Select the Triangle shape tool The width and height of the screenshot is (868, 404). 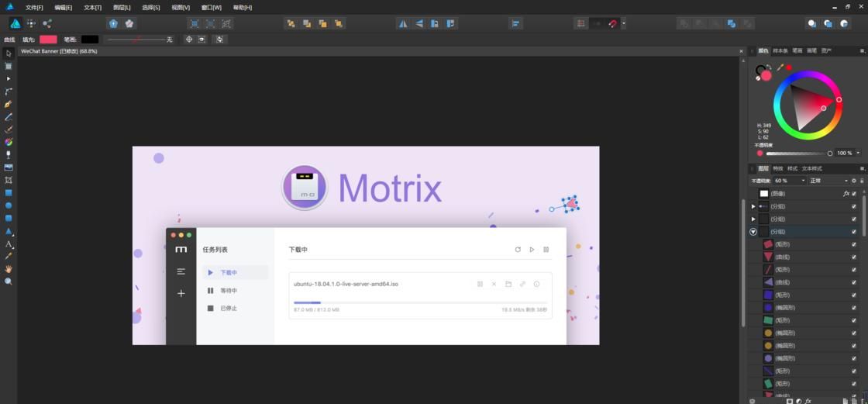pyautogui.click(x=9, y=231)
